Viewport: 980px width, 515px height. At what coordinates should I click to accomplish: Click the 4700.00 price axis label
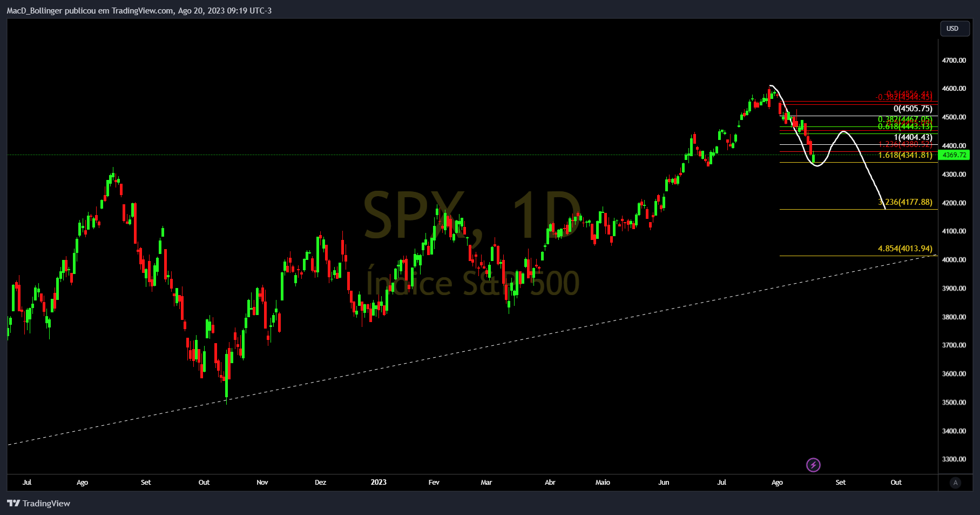(954, 60)
